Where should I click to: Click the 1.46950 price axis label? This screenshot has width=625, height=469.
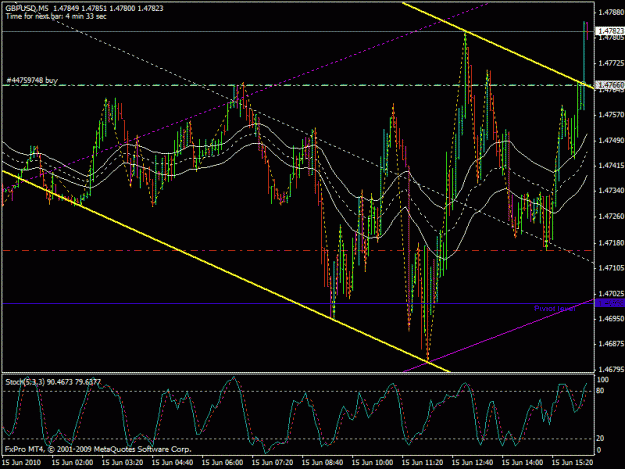611,319
